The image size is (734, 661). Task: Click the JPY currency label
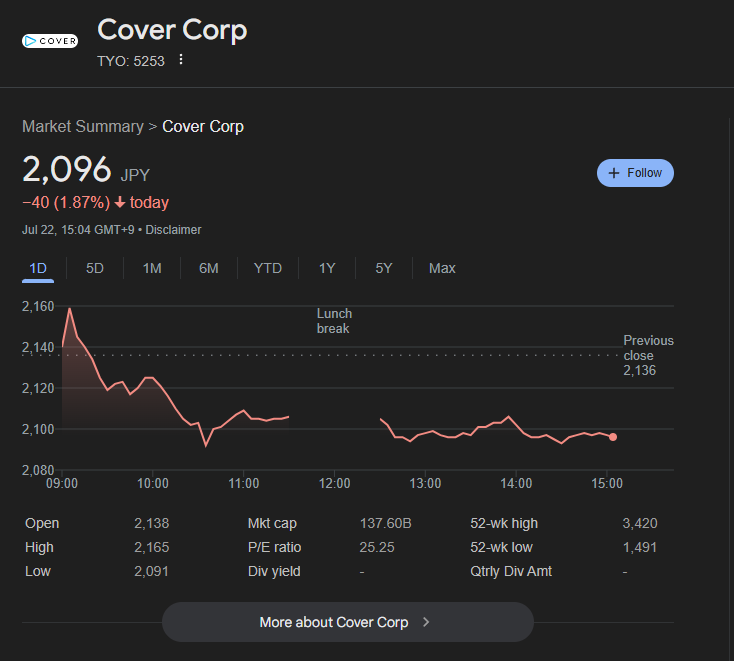135,175
